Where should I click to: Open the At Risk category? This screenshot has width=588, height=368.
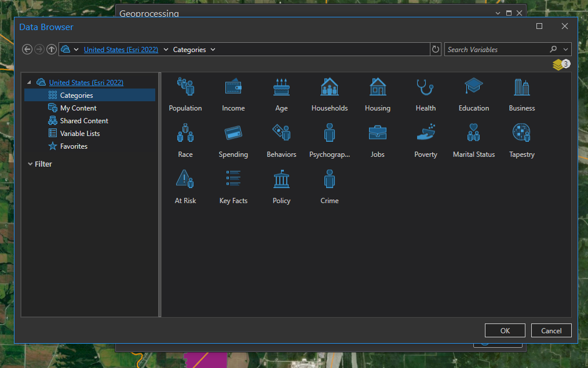[185, 187]
